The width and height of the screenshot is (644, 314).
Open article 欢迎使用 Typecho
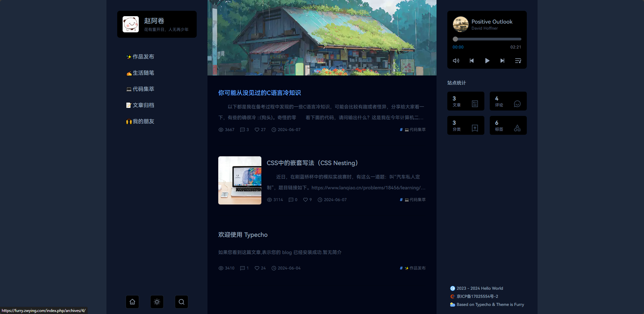pos(243,235)
